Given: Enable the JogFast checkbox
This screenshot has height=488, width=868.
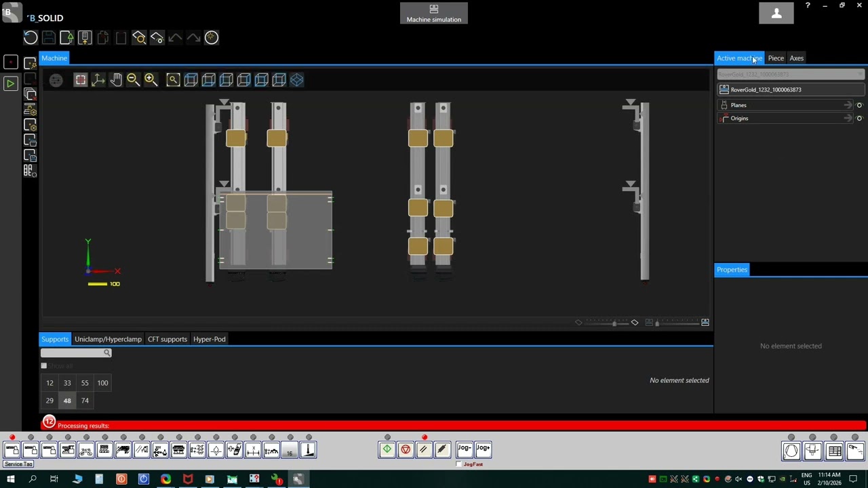Looking at the screenshot, I should coord(459,464).
